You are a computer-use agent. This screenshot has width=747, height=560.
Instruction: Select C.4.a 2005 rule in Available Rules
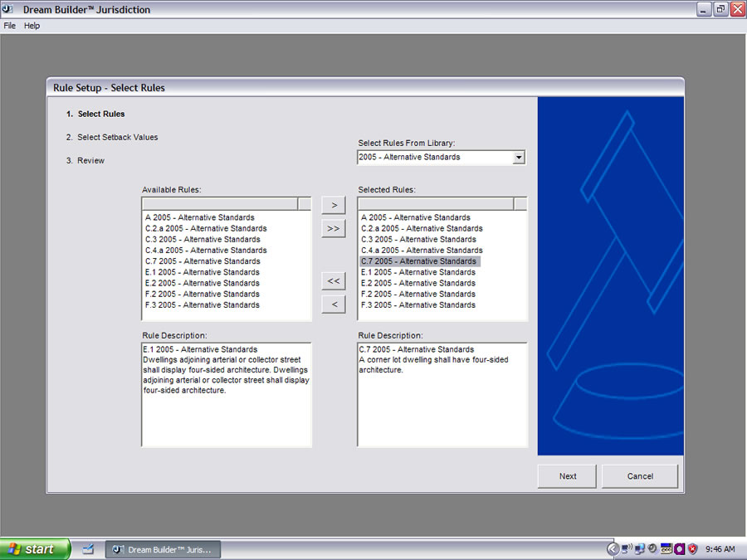pyautogui.click(x=206, y=251)
